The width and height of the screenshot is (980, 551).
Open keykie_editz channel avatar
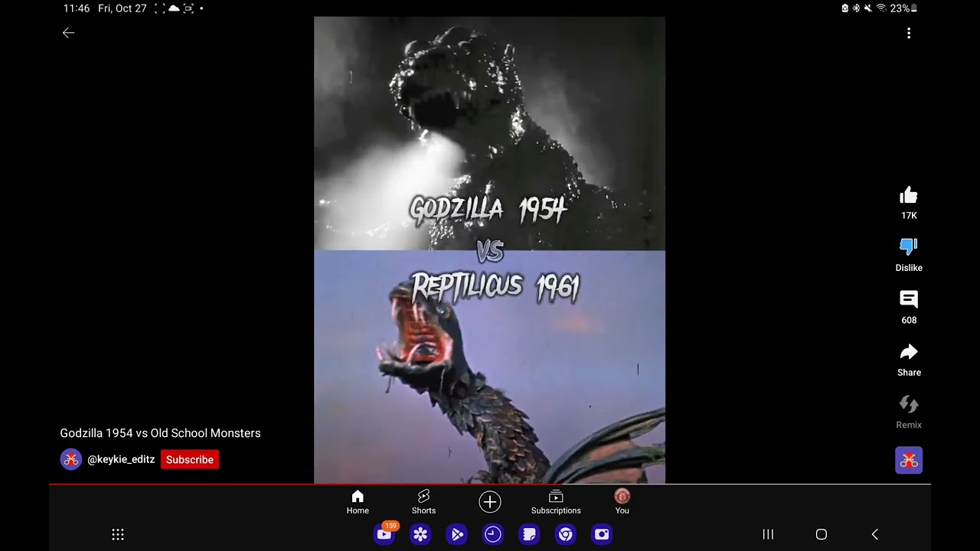70,459
